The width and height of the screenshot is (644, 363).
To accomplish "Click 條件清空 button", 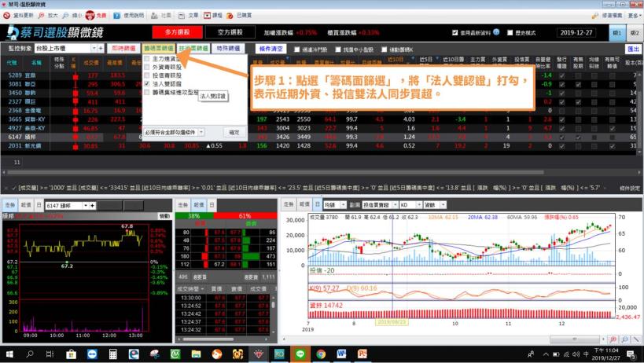I will coord(270,49).
